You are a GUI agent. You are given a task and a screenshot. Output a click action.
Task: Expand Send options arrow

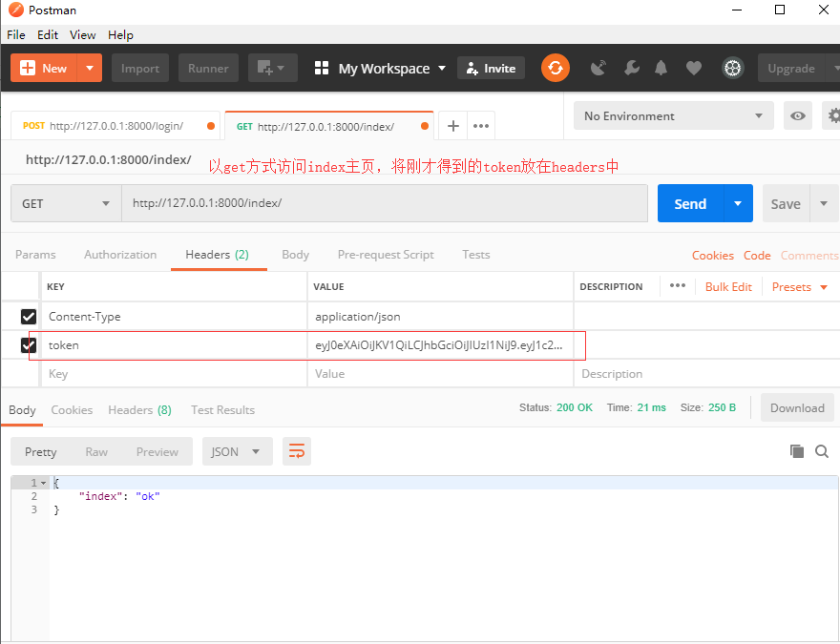(x=738, y=203)
